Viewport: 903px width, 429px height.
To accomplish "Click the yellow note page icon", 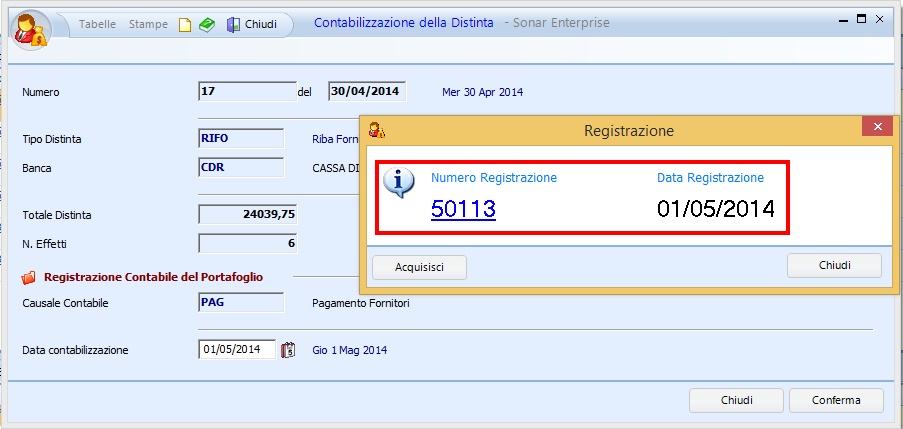I will pyautogui.click(x=184, y=24).
